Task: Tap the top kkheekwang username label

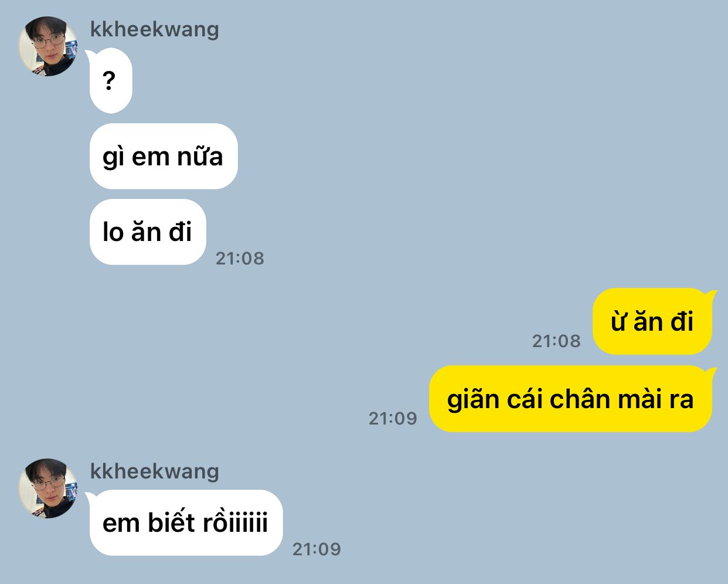Action: (155, 29)
